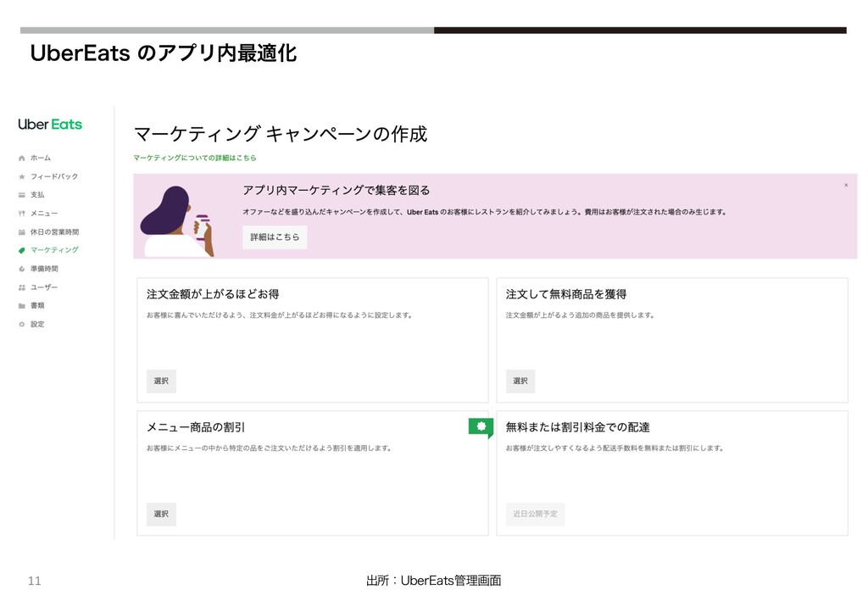Select マーケティング in the sidebar
Viewport: 868px width, 601px height.
point(54,250)
